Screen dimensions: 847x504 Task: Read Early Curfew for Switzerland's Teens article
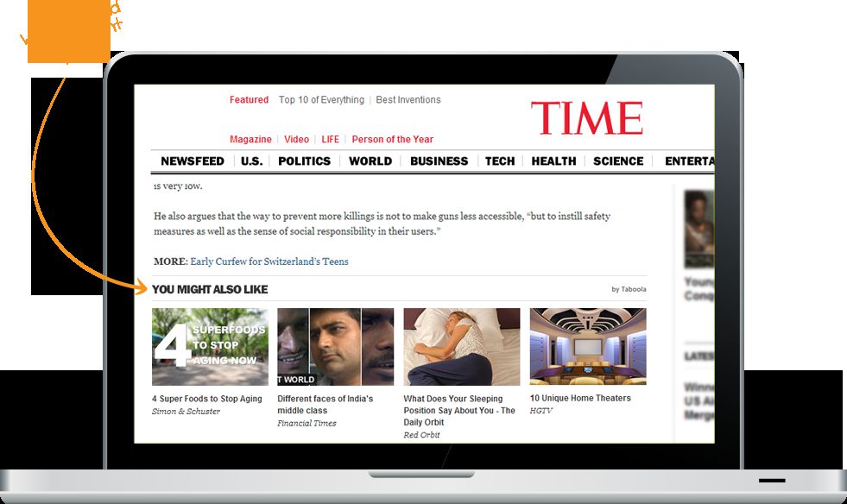[x=269, y=261]
